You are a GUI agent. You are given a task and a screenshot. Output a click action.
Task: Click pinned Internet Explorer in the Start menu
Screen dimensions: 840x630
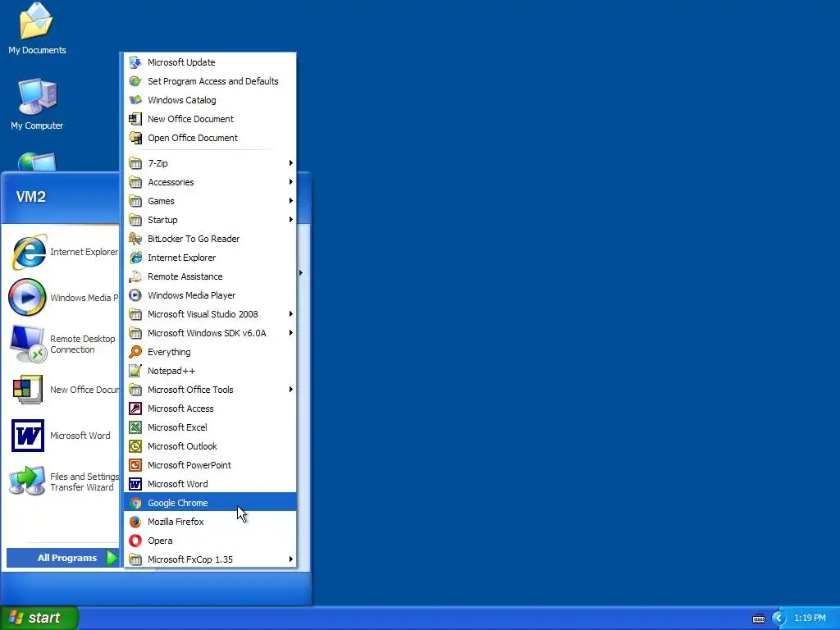click(62, 252)
